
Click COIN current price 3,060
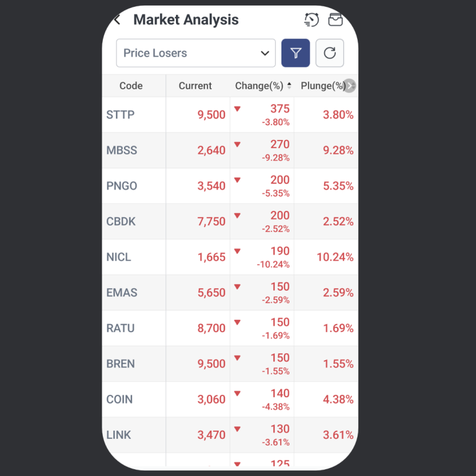(x=211, y=400)
